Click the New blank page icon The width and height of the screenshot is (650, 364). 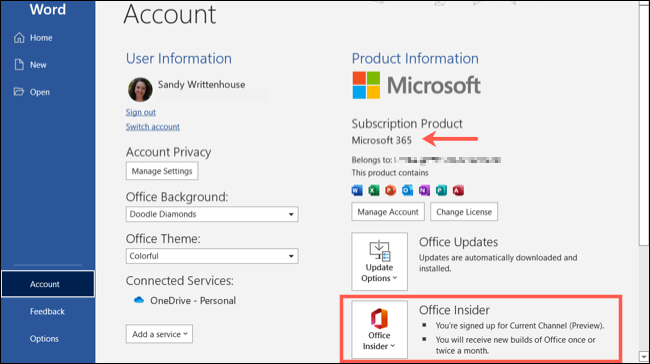(x=19, y=65)
